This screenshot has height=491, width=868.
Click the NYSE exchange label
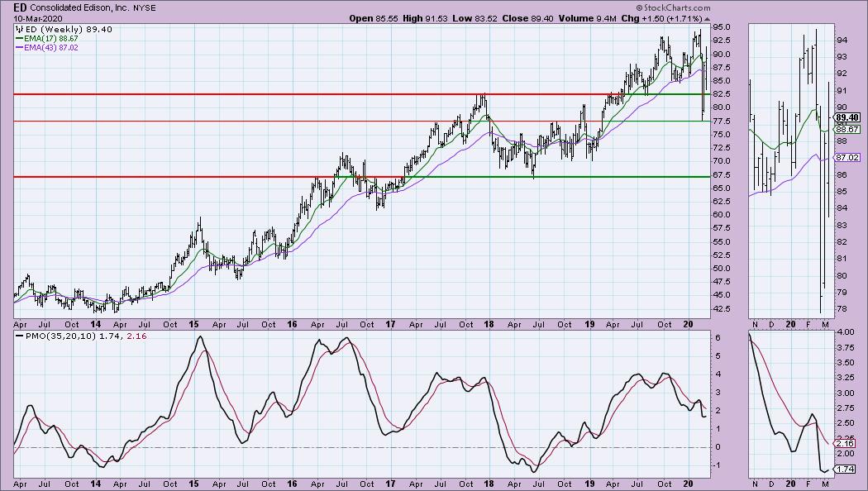coord(145,8)
